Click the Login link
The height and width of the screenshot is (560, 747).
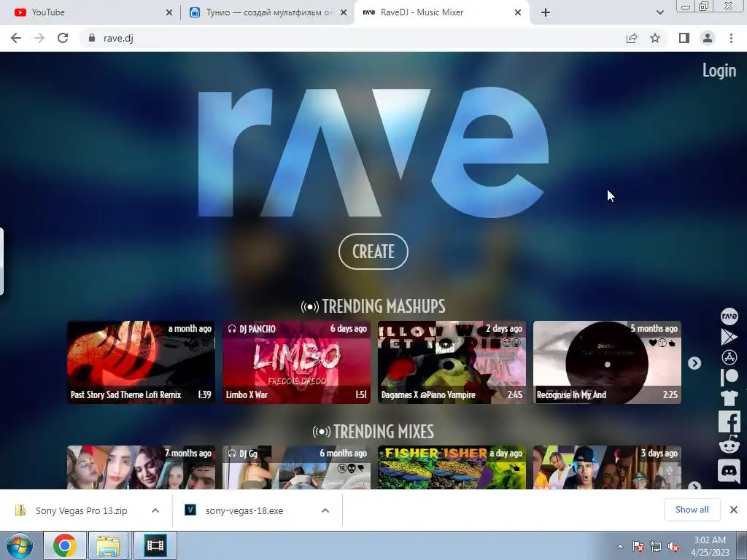click(x=719, y=71)
